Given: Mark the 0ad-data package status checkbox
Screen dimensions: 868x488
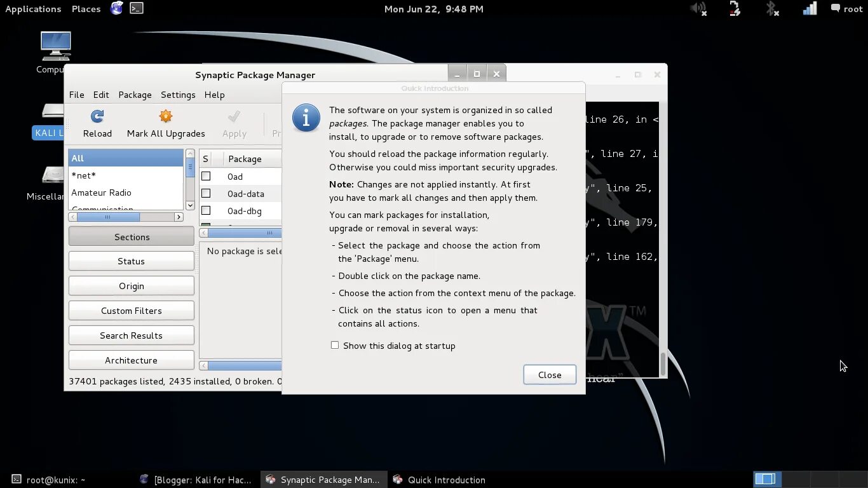Looking at the screenshot, I should click(206, 193).
